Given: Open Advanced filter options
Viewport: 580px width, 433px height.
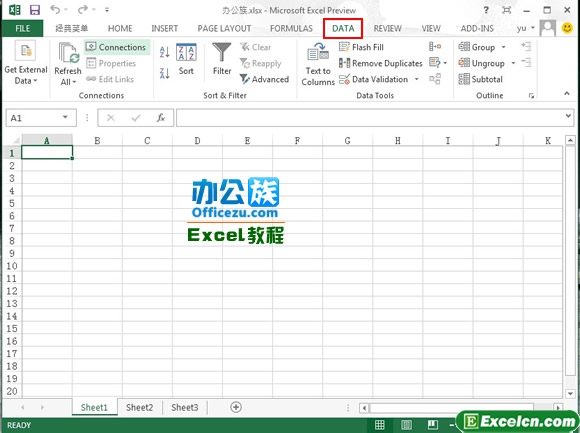Looking at the screenshot, I should (x=264, y=79).
